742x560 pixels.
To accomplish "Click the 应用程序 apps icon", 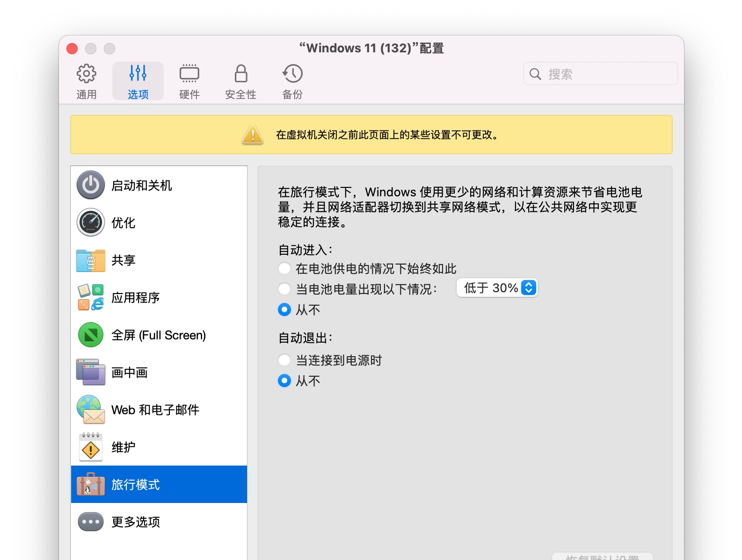I will pyautogui.click(x=91, y=297).
